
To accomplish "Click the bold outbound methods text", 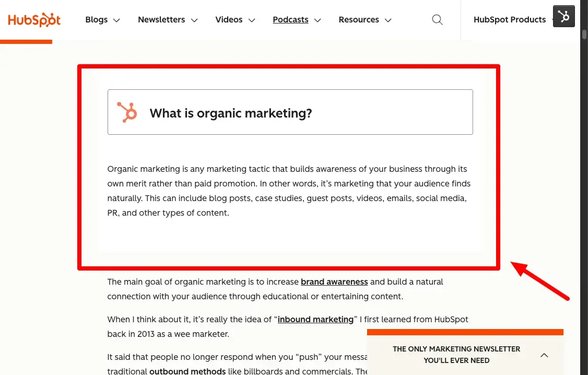I will pos(187,371).
